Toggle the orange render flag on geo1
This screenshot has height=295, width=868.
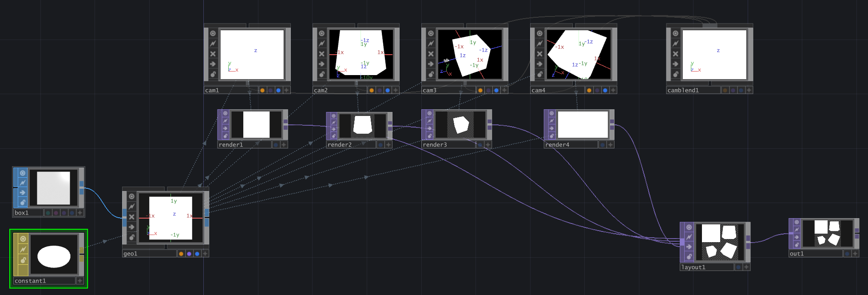(x=181, y=254)
